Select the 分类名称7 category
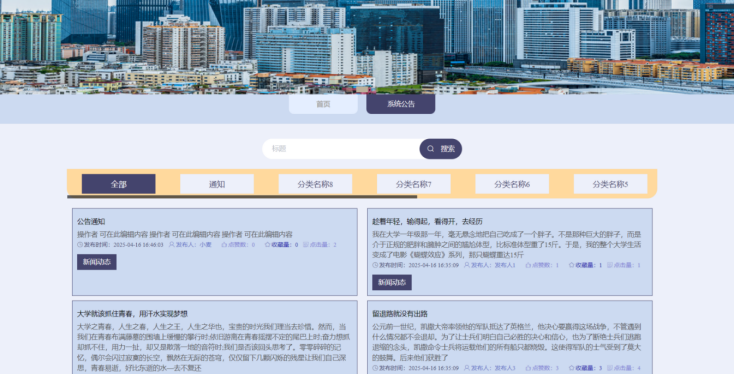Image resolution: width=734 pixels, height=375 pixels. 413,184
